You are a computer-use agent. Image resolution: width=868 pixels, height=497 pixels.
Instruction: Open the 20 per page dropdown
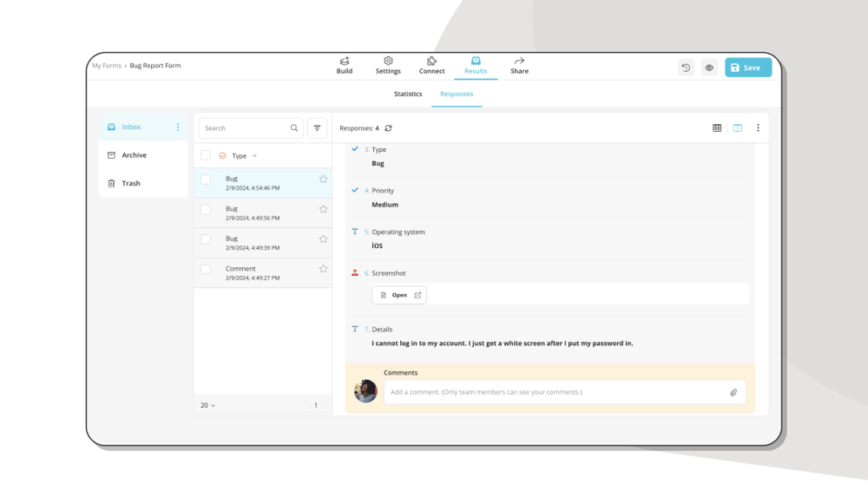208,405
